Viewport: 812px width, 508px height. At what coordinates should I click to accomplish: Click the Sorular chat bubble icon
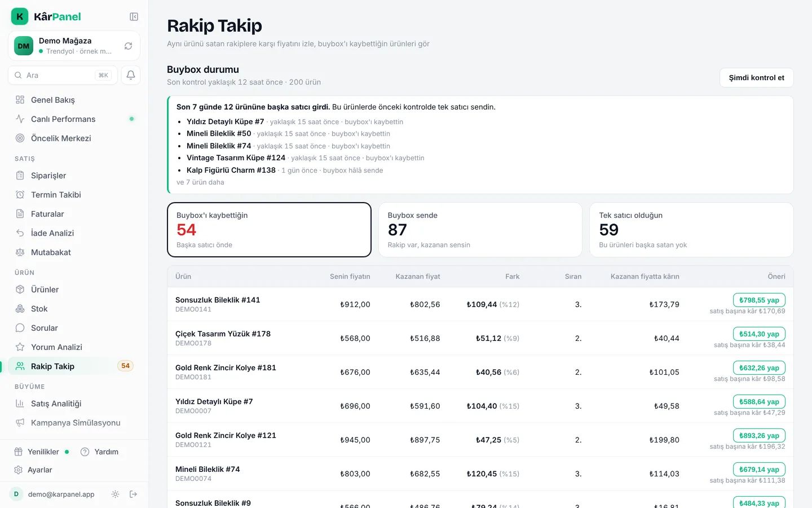[x=20, y=328]
